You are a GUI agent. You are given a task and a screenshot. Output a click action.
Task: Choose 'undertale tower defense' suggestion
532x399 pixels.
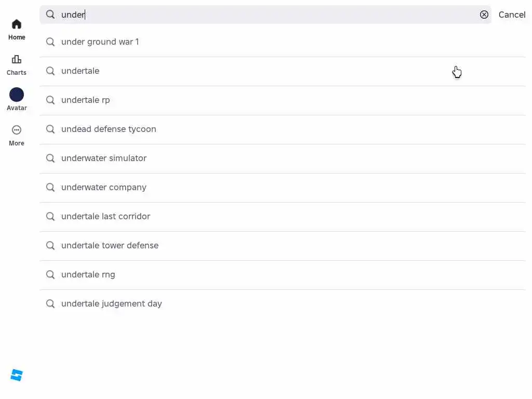(x=110, y=245)
